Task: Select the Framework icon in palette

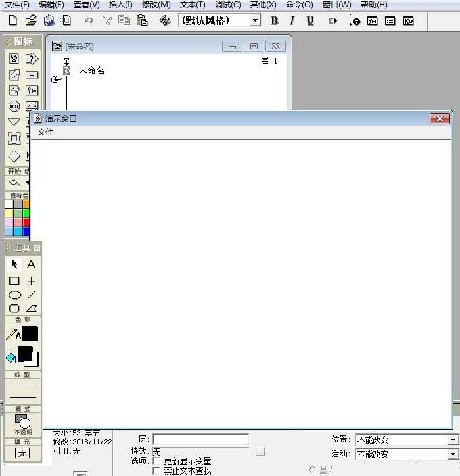Action: coord(14,139)
